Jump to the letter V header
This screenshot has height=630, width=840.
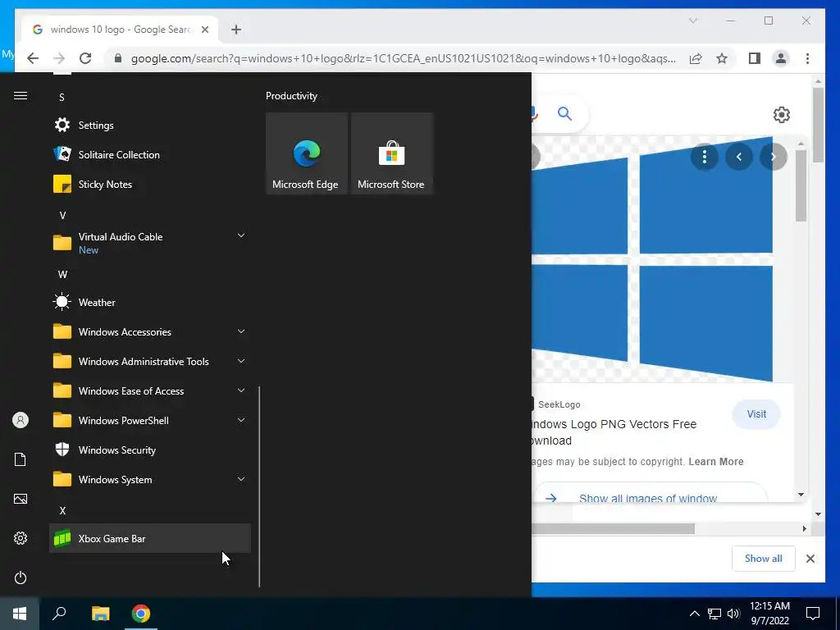pyautogui.click(x=62, y=216)
